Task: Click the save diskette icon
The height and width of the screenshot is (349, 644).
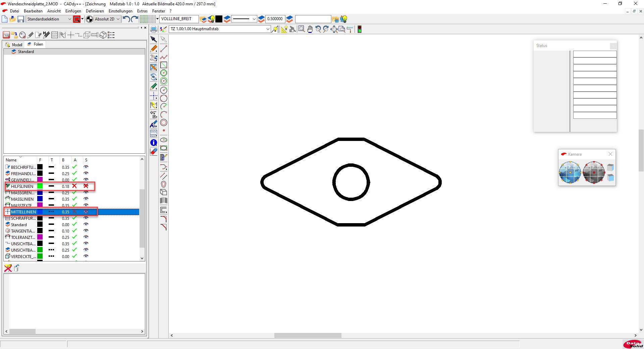Action: point(21,19)
